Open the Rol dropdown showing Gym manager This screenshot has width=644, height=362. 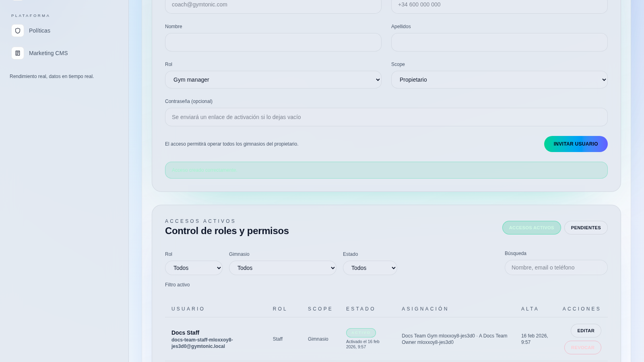tap(273, 80)
